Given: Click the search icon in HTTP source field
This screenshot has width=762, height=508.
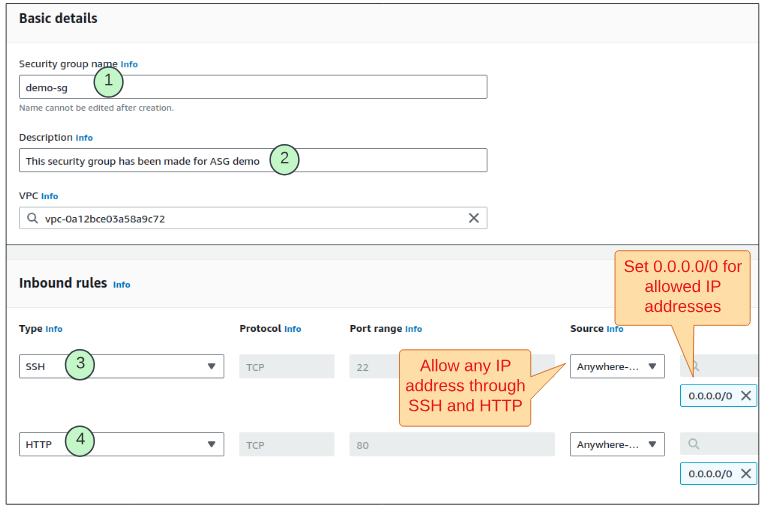Looking at the screenshot, I should click(693, 444).
